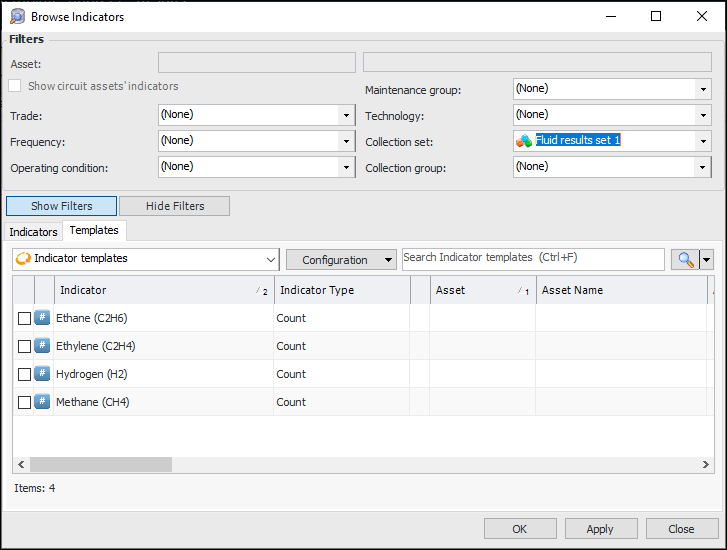Viewport: 727px width, 550px height.
Task: Select the Methane (CH4) checkbox
Action: [x=24, y=403]
